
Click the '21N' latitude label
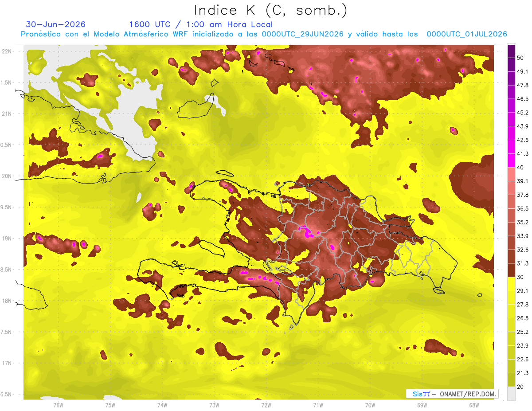point(7,114)
